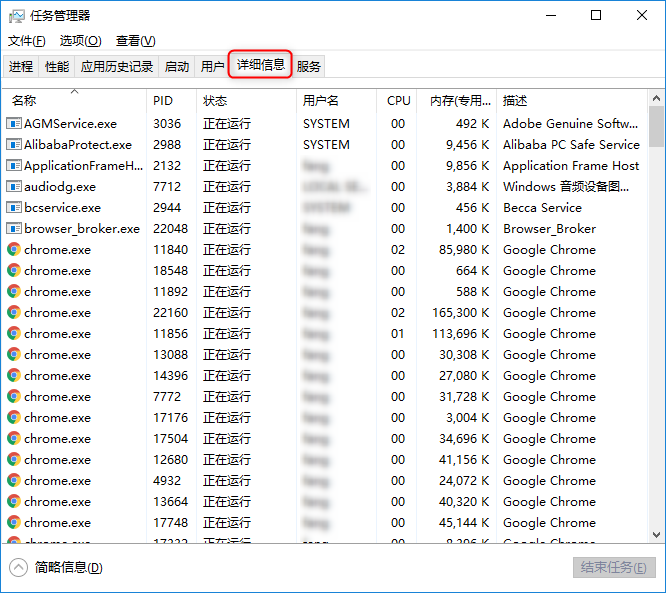Screen dimensions: 666x593
Task: Click memory value 113,696 K
Action: (461, 334)
